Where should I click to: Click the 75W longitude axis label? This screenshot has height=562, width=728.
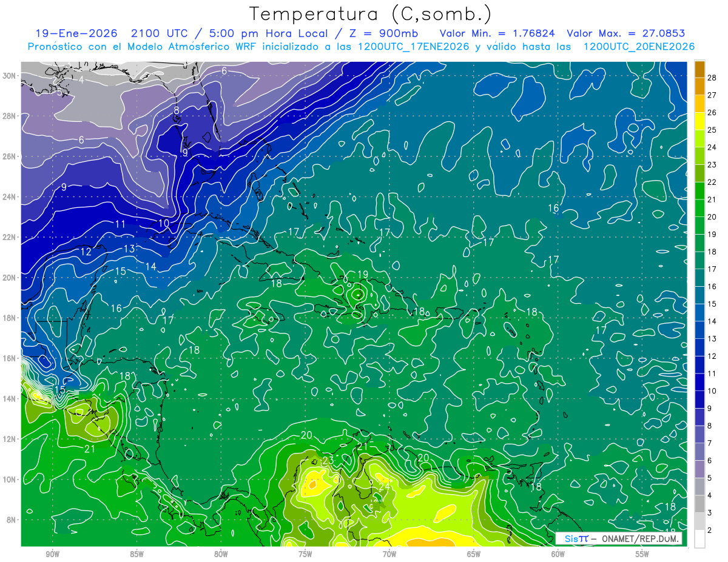point(305,554)
